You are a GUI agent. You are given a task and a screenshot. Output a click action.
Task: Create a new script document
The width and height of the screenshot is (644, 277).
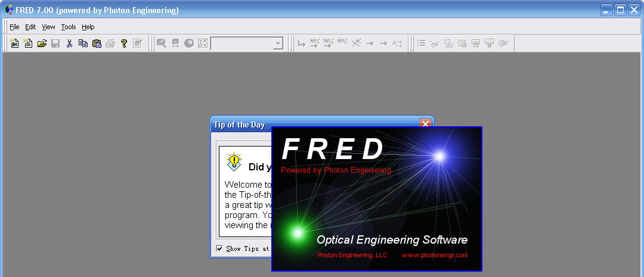28,43
